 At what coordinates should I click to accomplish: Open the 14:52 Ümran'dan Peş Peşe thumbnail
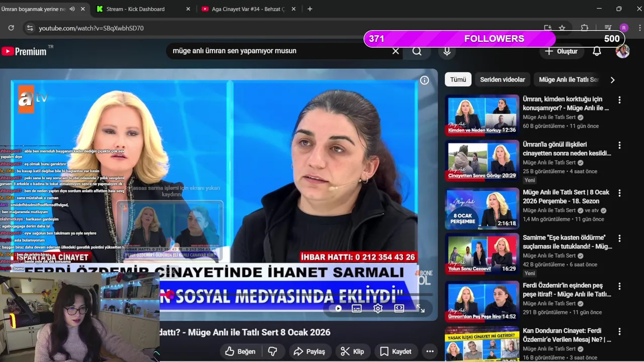point(482,301)
